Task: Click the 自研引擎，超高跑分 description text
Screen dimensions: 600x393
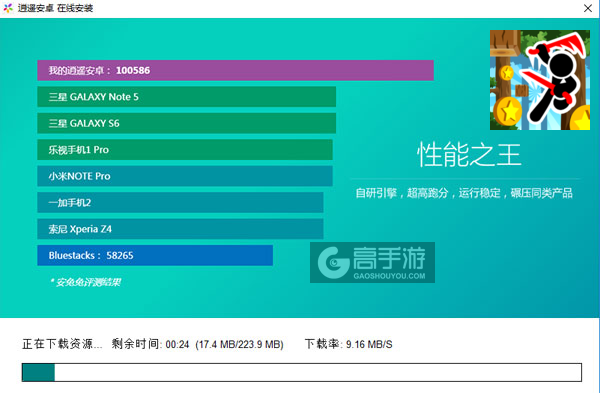Action: (464, 193)
